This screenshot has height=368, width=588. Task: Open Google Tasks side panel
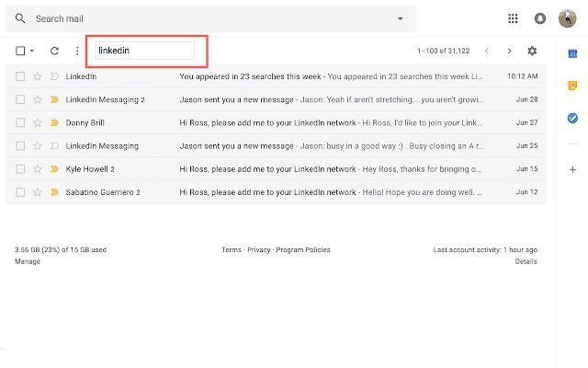(x=572, y=119)
